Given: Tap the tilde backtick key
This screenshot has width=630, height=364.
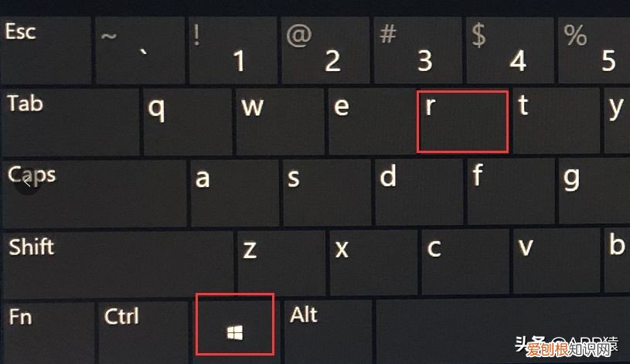Looking at the screenshot, I should point(140,49).
